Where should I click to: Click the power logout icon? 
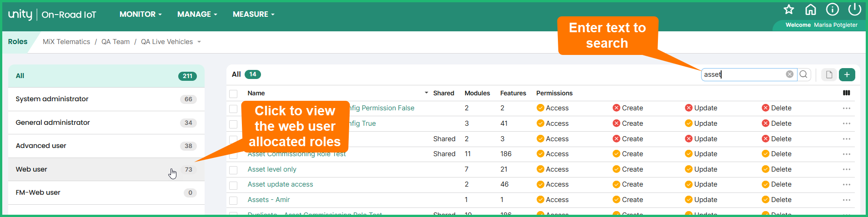pyautogui.click(x=855, y=9)
